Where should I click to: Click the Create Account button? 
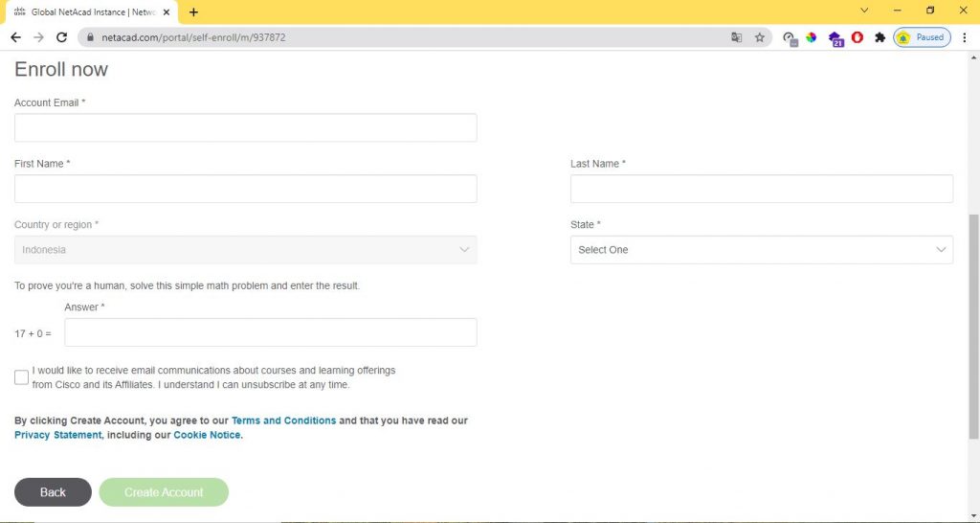(164, 492)
